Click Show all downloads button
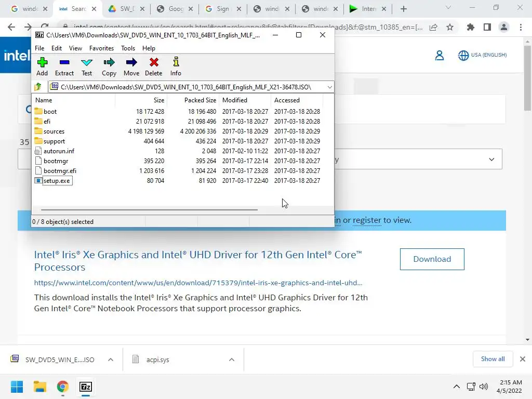The width and height of the screenshot is (532, 399). point(493,359)
